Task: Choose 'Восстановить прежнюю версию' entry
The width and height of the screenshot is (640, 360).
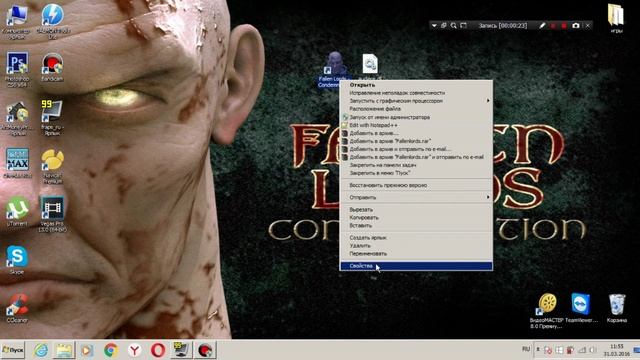Action: pyautogui.click(x=416, y=185)
